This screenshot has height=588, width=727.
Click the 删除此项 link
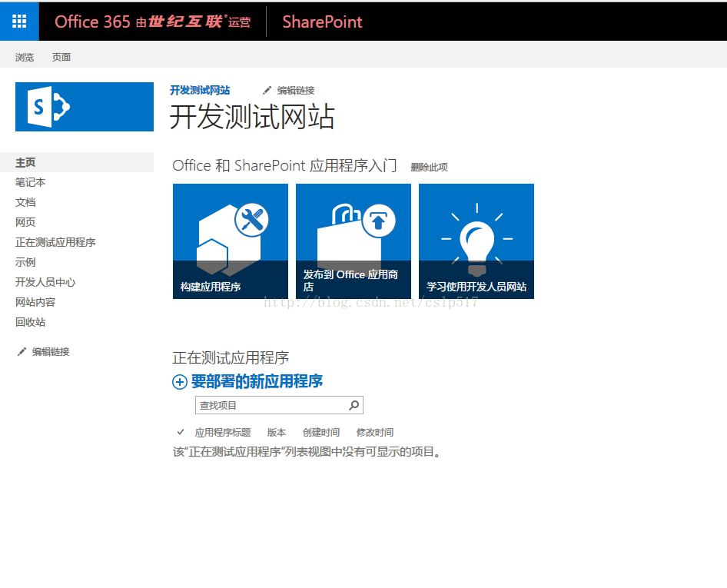(x=429, y=167)
